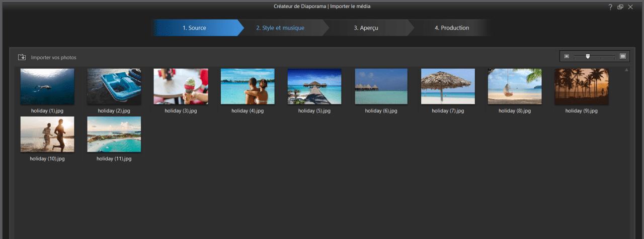
Task: Click the file name holiday (2).jpg
Action: tap(114, 111)
